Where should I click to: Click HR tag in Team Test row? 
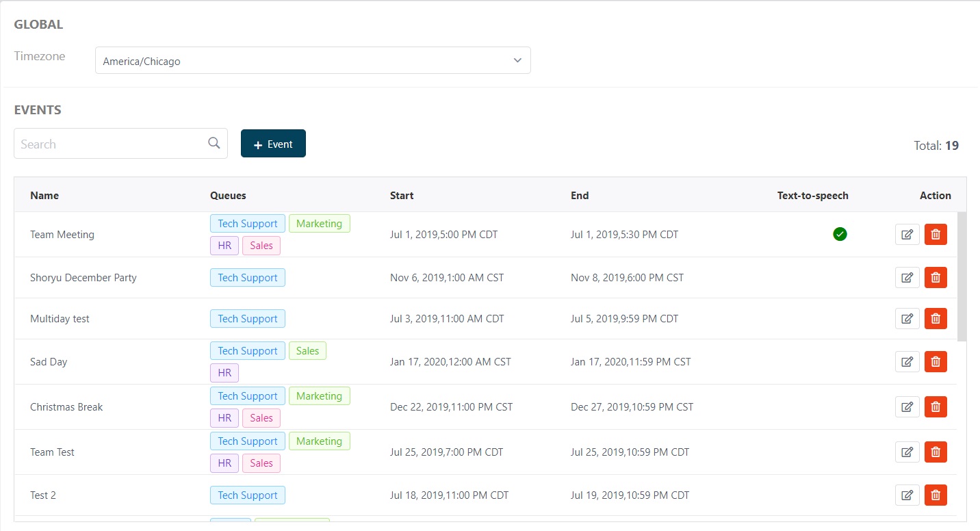pyautogui.click(x=224, y=463)
